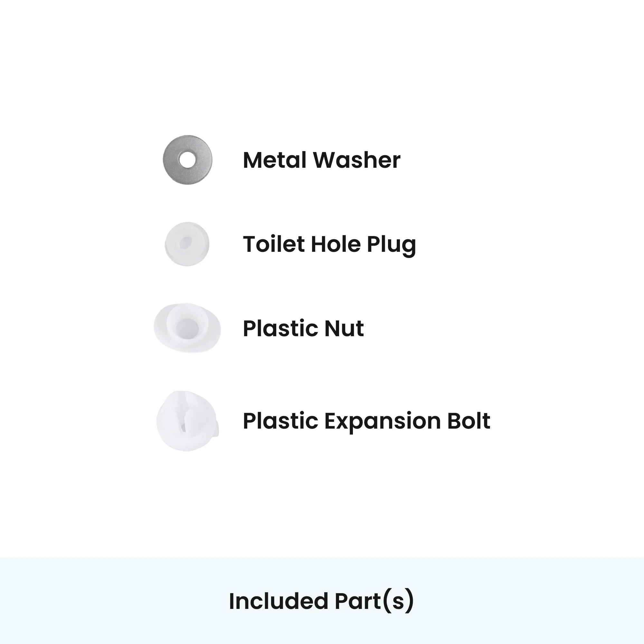Click the center hole of the toilet hole plug
The image size is (644, 644).
(x=186, y=242)
